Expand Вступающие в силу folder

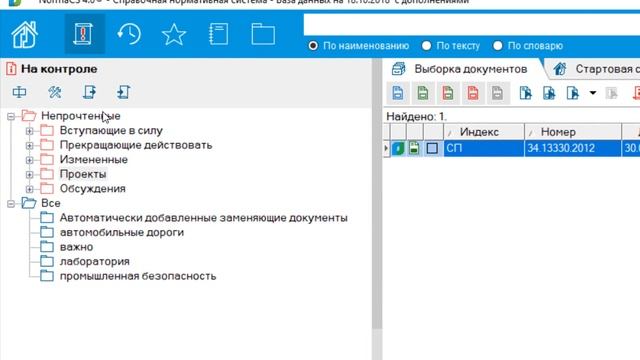[x=29, y=131]
